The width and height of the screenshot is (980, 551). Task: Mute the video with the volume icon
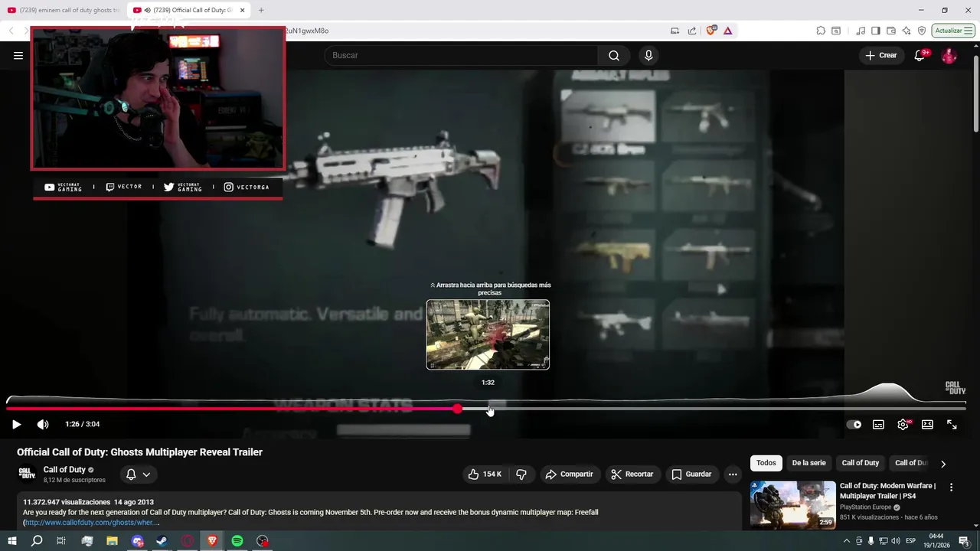(x=43, y=424)
